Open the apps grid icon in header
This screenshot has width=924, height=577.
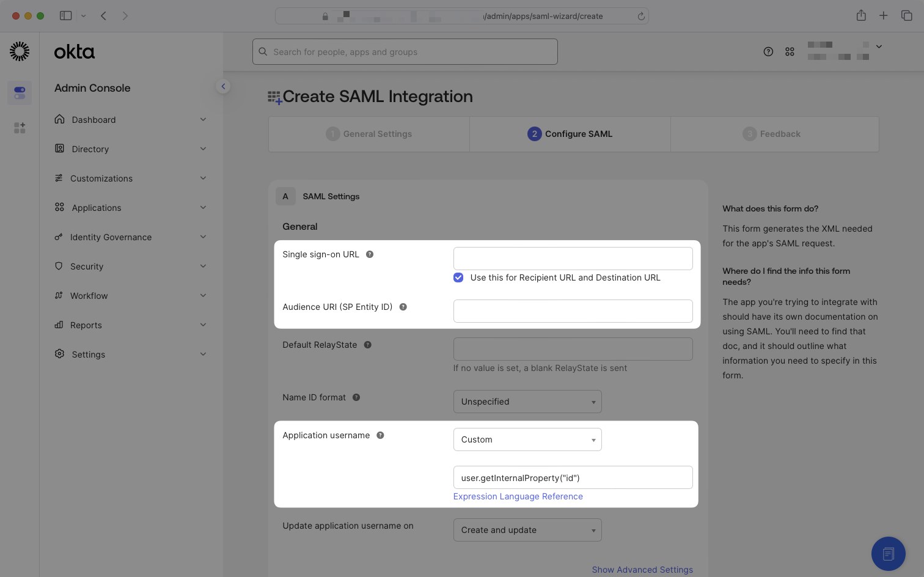790,52
